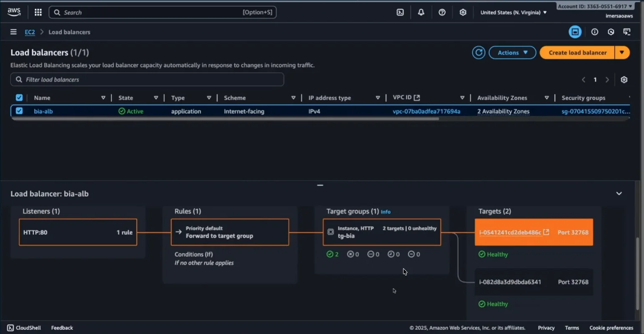Viewport: 644px width, 334px height.
Task: Open the help question mark icon
Action: pos(442,13)
